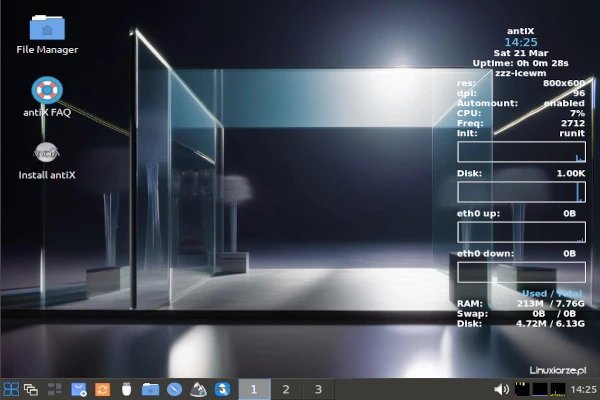This screenshot has height=400, width=600.
Task: Open the blue wrench control centre icon
Action: 222,389
